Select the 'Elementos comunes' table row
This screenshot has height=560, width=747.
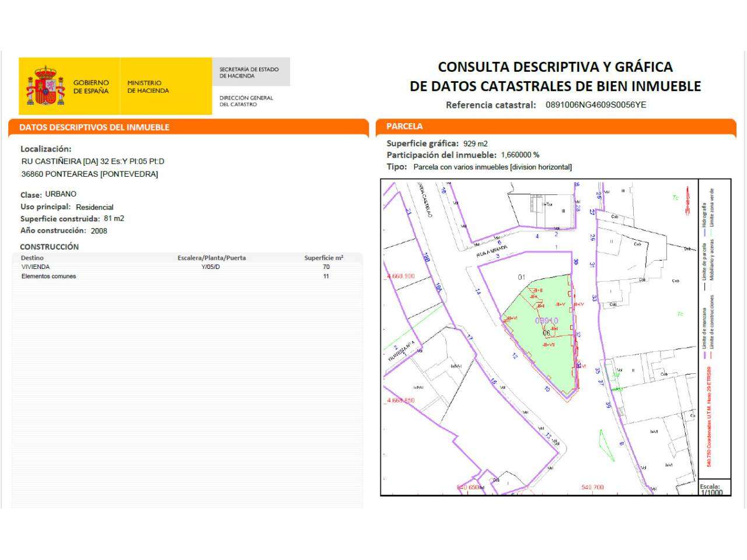tap(187, 276)
